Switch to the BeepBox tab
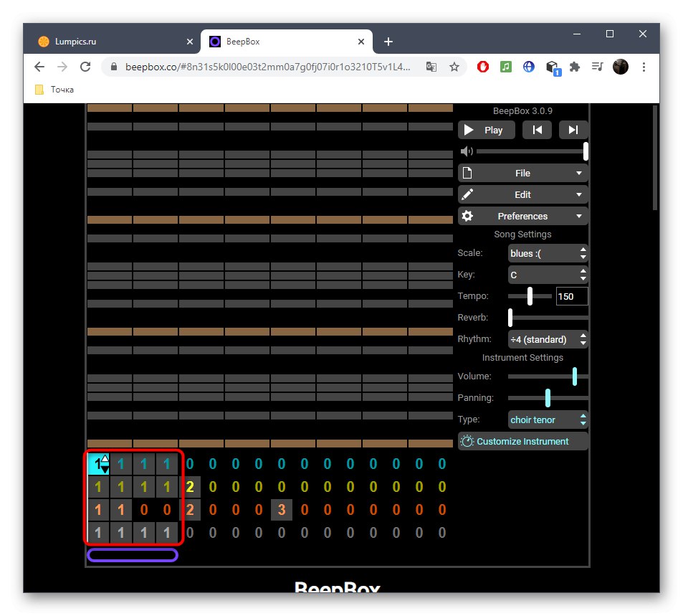Image resolution: width=683 pixels, height=616 pixels. pos(287,42)
